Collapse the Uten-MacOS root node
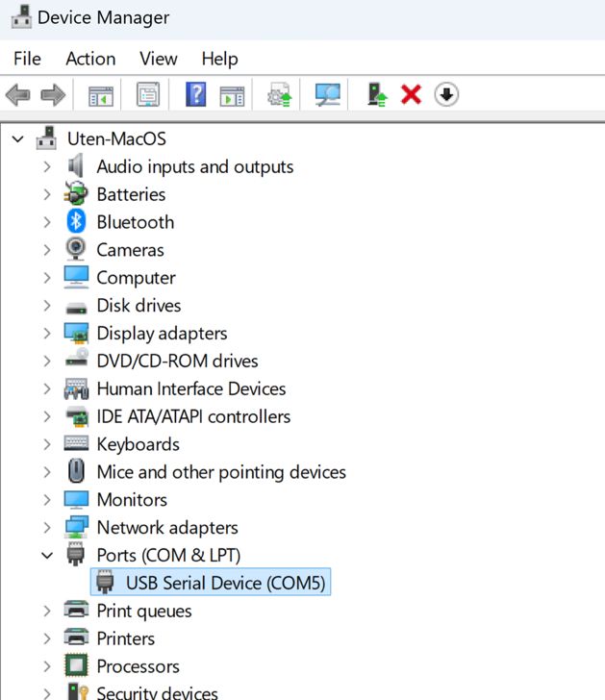Viewport: 605px width, 700px height. [18, 138]
